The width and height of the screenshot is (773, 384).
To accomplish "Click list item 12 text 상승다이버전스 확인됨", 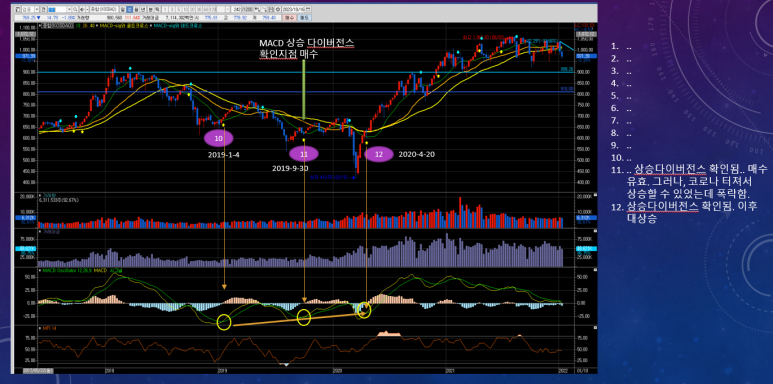I will click(681, 206).
